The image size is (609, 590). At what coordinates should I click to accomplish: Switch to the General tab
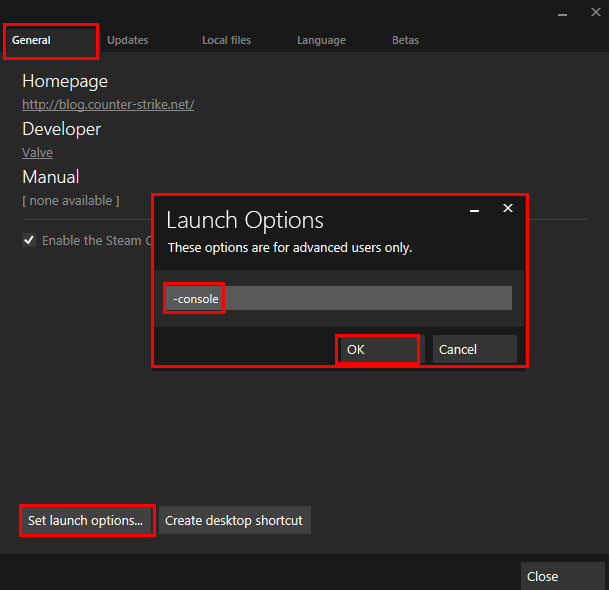[51, 41]
